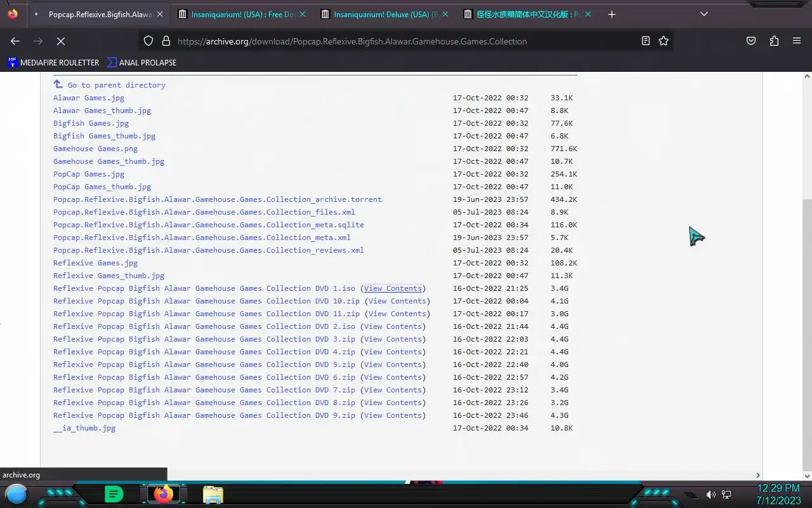The width and height of the screenshot is (812, 508).
Task: Open __ia_thumb.jpg file
Action: [x=84, y=428]
